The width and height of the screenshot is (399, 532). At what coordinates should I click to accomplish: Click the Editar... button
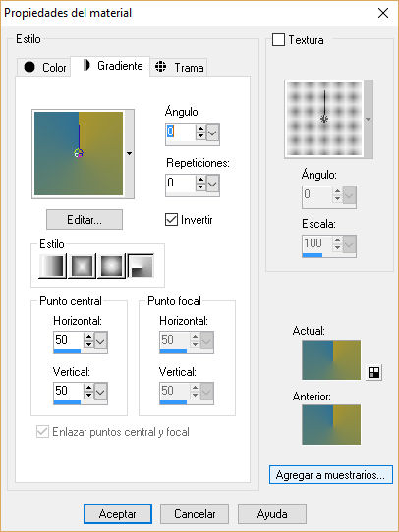(85, 220)
